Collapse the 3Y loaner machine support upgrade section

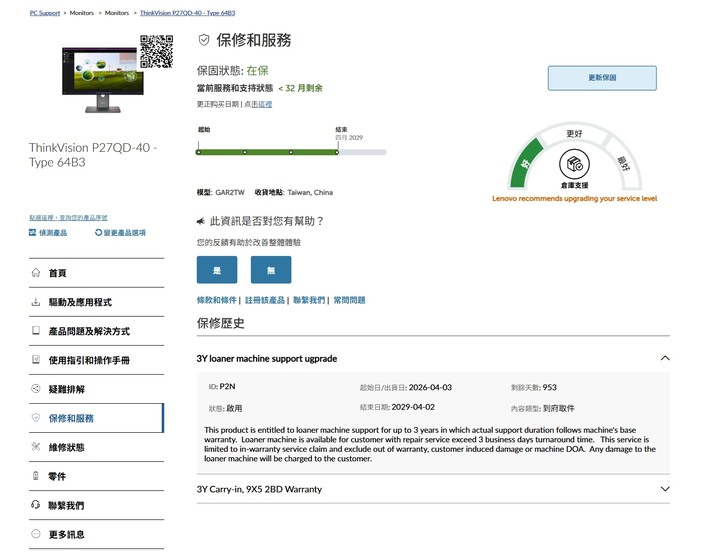tap(665, 358)
